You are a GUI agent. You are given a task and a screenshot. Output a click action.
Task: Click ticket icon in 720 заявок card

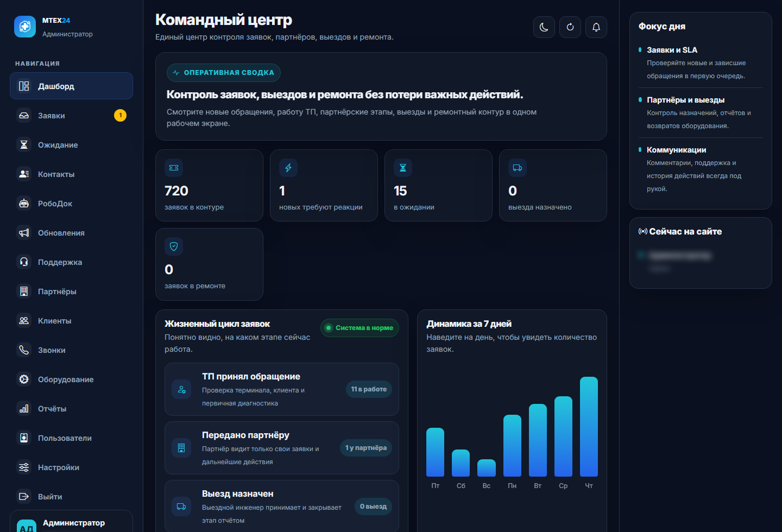pos(174,168)
